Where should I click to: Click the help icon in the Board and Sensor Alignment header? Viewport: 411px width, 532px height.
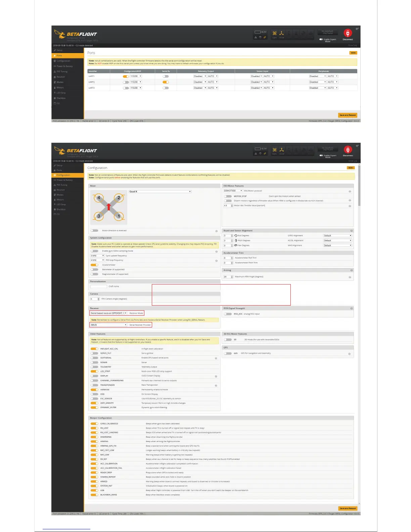tap(352, 231)
